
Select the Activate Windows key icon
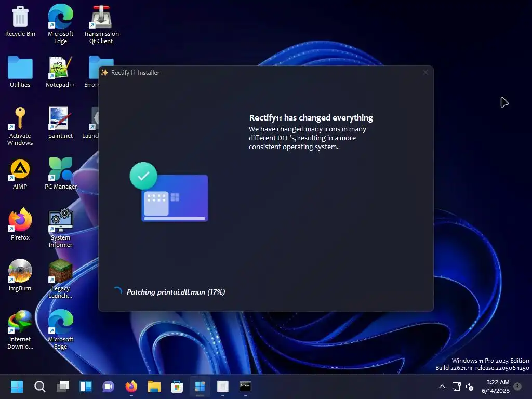(20, 126)
